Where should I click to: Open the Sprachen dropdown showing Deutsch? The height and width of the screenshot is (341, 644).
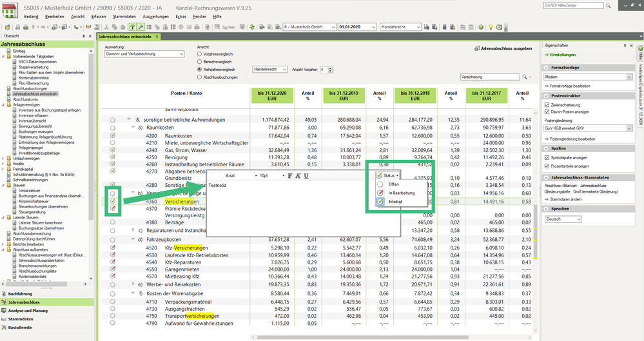(563, 219)
